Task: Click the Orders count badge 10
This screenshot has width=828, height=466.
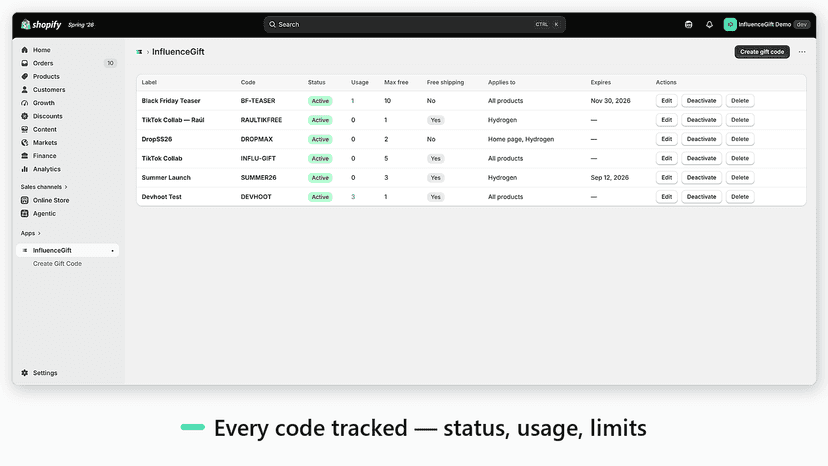Action: pyautogui.click(x=110, y=63)
